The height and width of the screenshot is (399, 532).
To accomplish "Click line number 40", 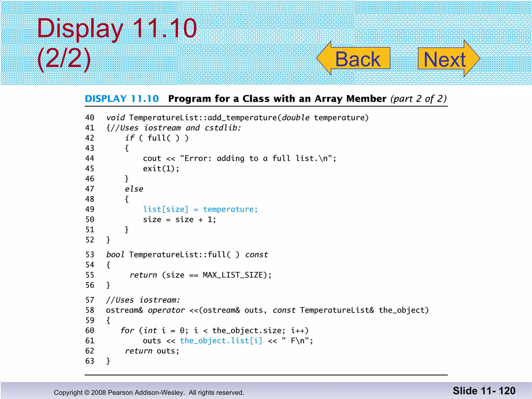I will [90, 118].
